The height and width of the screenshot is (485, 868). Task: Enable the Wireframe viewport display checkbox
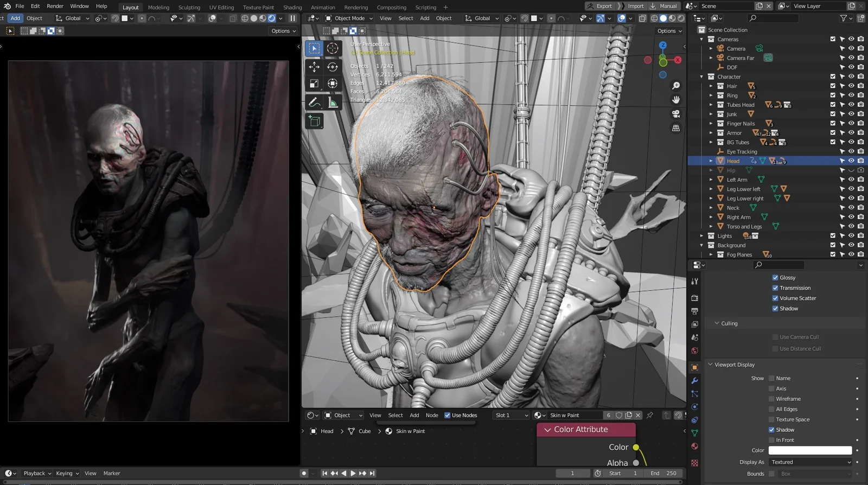coord(771,399)
